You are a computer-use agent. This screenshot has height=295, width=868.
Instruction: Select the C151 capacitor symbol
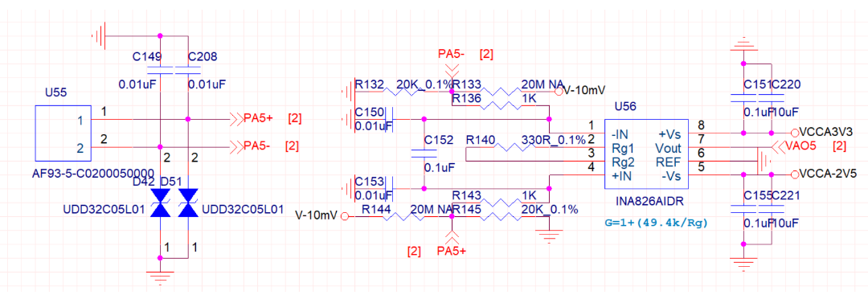(743, 97)
